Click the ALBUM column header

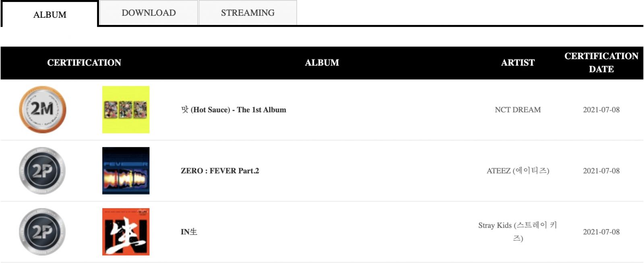coord(322,62)
